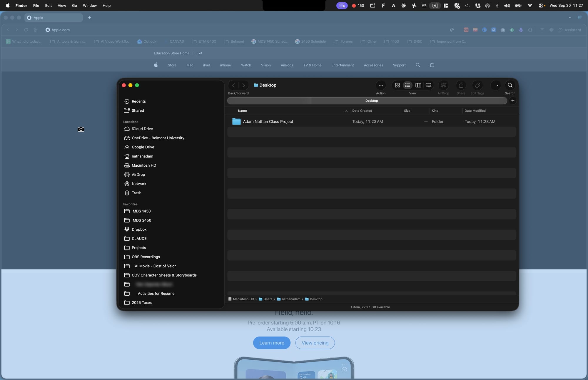The width and height of the screenshot is (588, 380).
Task: Click Users in the Finder path bar
Action: 265,299
